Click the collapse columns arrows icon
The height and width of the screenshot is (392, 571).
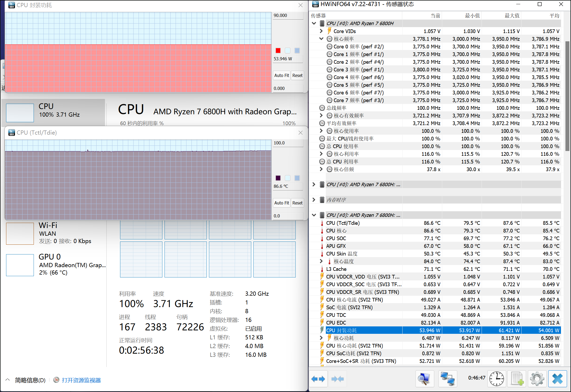point(337,379)
